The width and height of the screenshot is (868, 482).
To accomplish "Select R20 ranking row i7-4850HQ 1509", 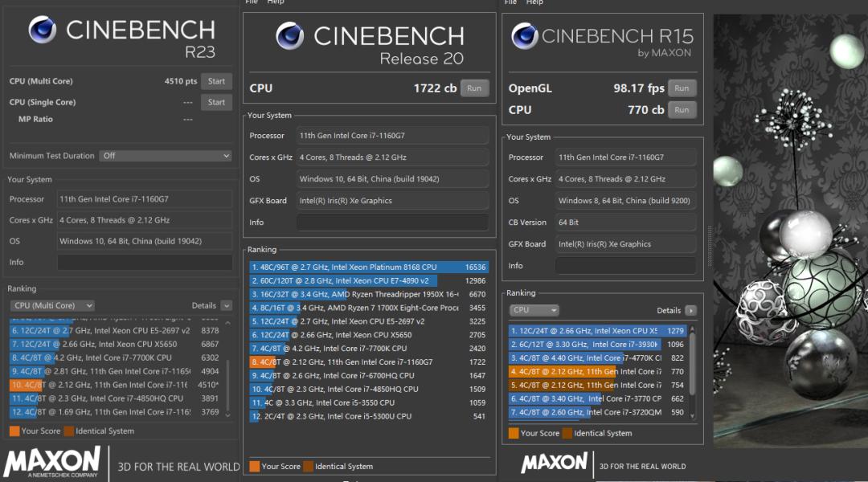I will click(x=369, y=389).
